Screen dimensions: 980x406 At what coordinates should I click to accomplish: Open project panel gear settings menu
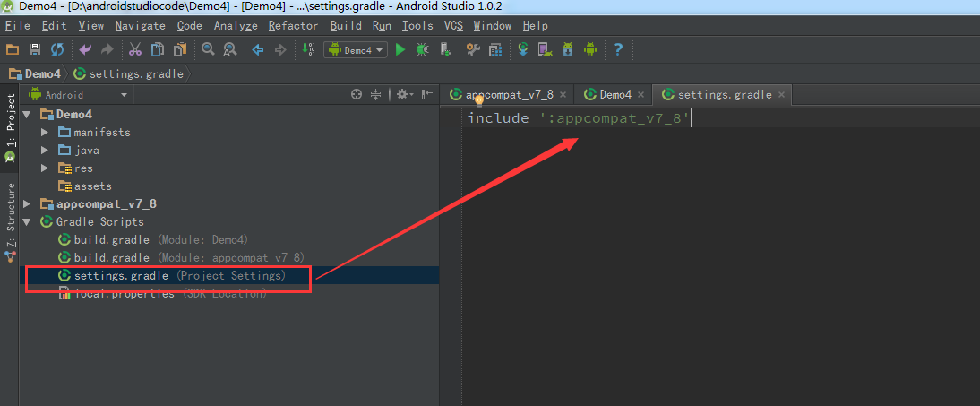point(403,94)
